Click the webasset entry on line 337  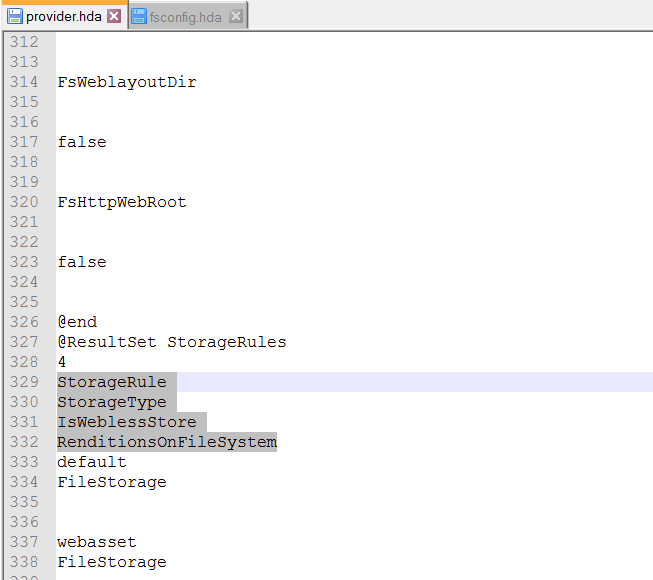tap(96, 542)
